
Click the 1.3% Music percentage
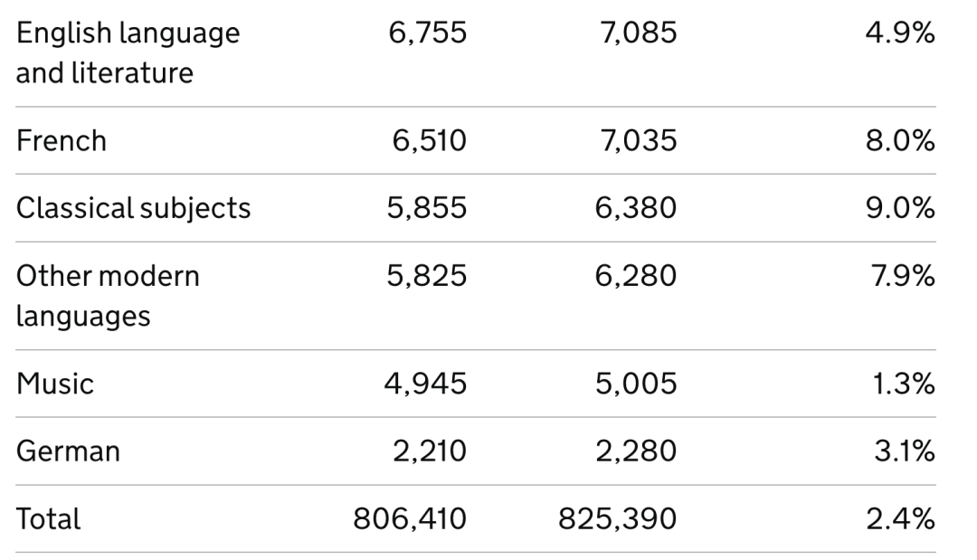(904, 384)
